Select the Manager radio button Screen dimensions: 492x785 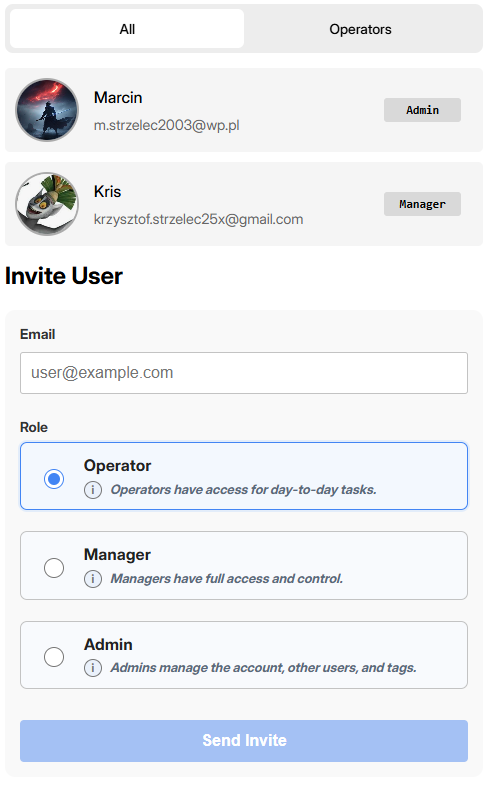[54, 568]
